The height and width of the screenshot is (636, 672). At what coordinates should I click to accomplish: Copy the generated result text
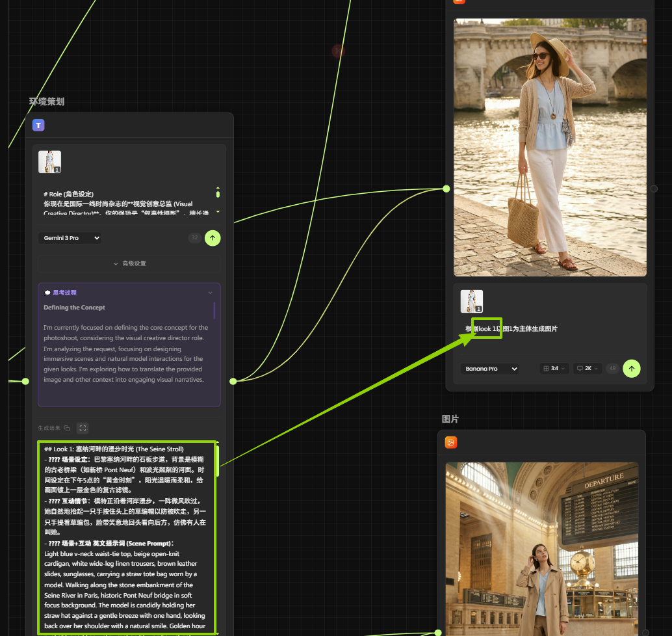[67, 428]
